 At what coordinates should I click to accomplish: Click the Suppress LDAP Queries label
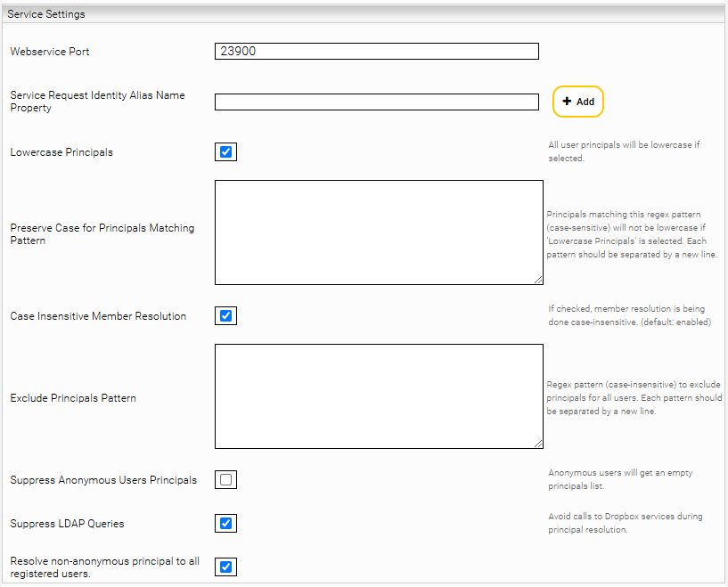pos(67,524)
